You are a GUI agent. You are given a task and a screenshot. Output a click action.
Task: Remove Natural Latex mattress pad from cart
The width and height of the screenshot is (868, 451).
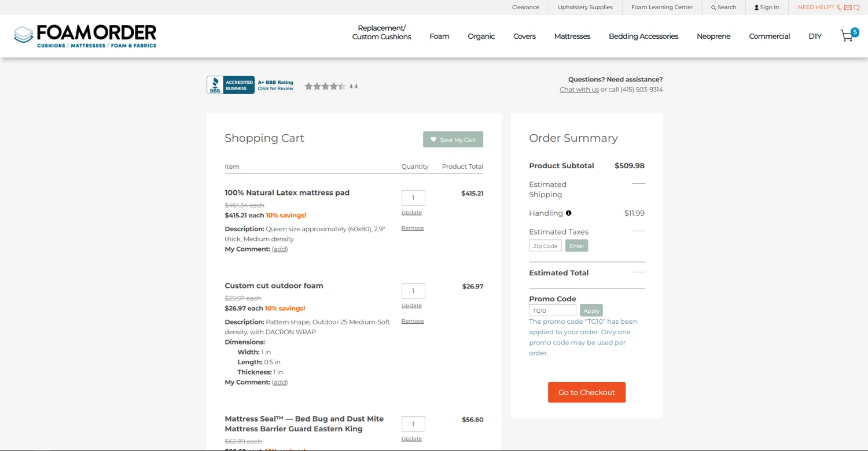[413, 228]
